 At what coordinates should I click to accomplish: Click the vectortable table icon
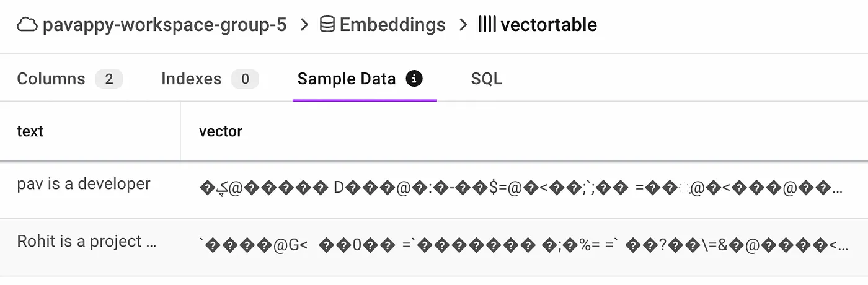point(487,25)
